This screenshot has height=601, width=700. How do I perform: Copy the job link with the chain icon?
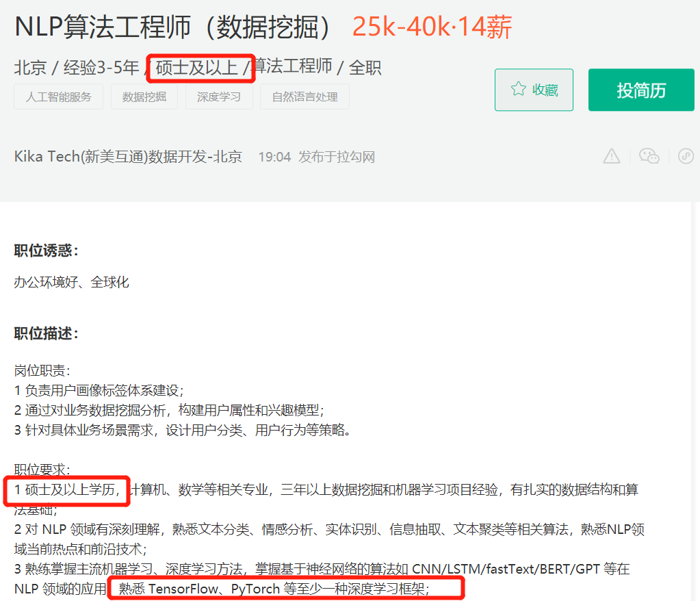(686, 156)
